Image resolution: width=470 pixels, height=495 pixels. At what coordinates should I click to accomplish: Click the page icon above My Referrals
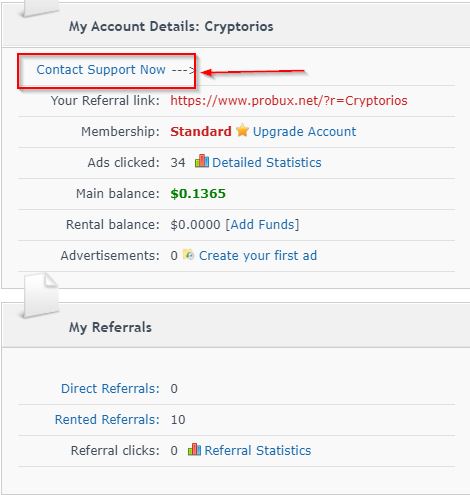(40, 295)
